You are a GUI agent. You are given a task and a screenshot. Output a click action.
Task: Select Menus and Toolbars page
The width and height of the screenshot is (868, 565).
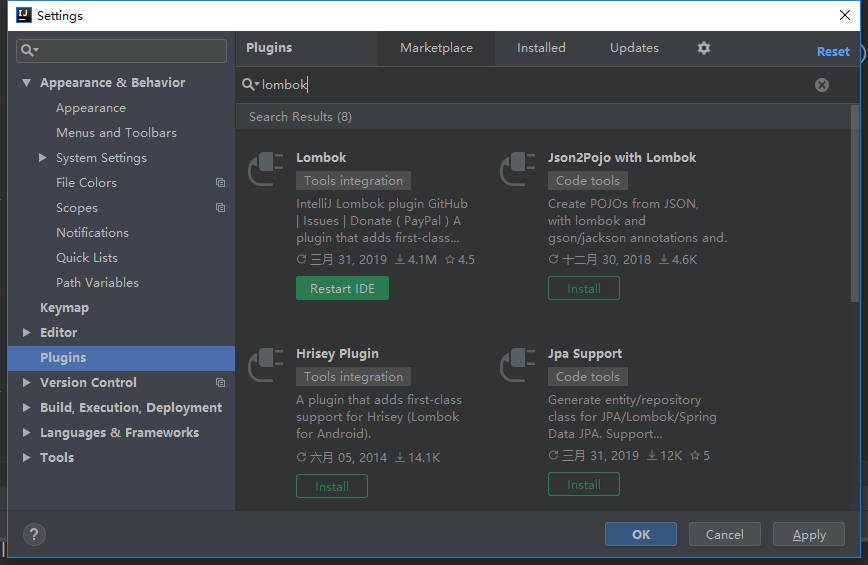click(116, 133)
